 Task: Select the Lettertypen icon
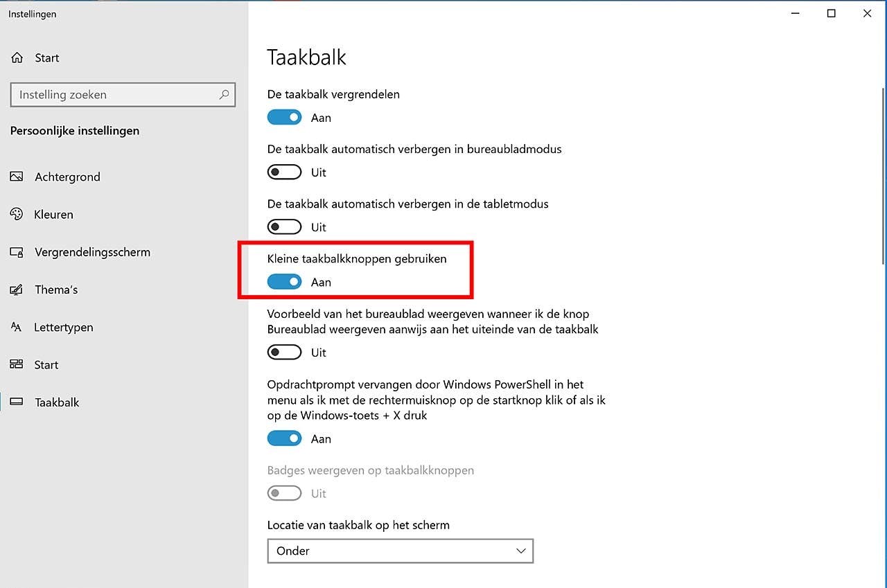16,327
